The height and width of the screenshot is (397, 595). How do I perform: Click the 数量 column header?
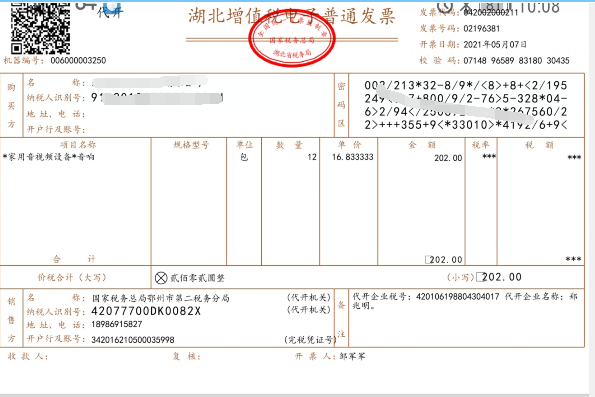(289, 145)
